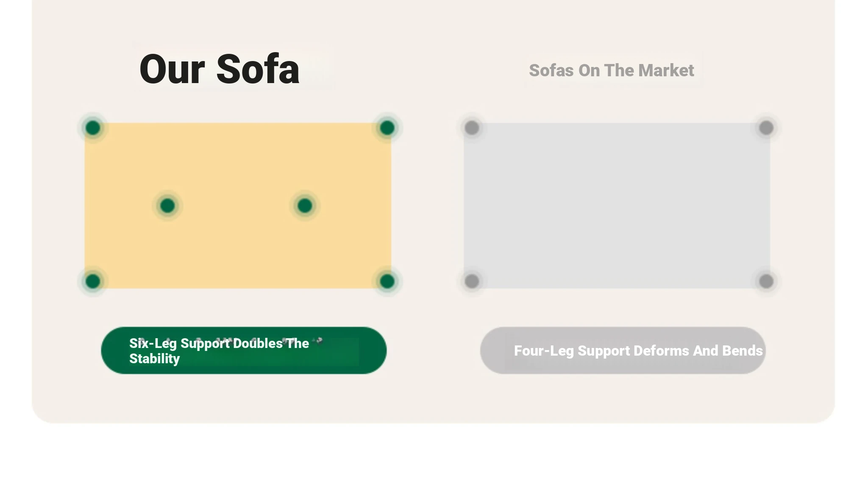This screenshot has width=868, height=487.
Task: Click the "Our Sofa" heading
Action: (219, 69)
